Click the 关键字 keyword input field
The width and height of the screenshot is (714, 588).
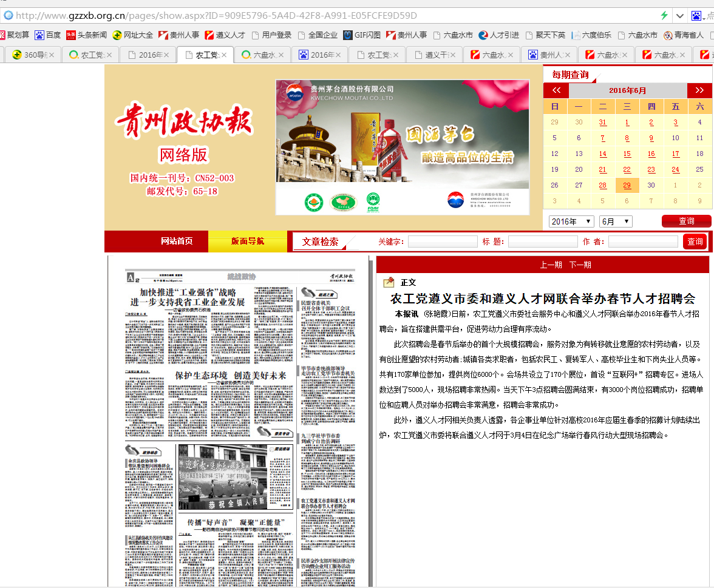coord(443,242)
